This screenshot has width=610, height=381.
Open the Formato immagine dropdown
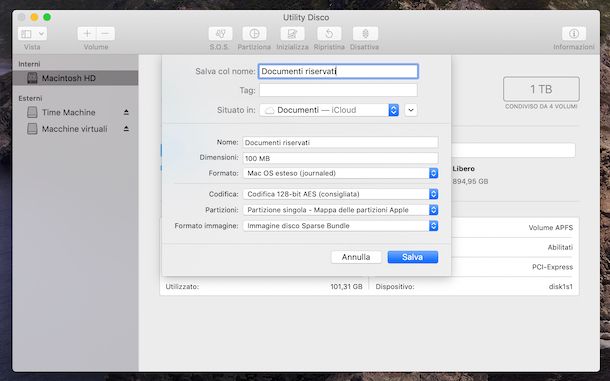[x=340, y=226]
